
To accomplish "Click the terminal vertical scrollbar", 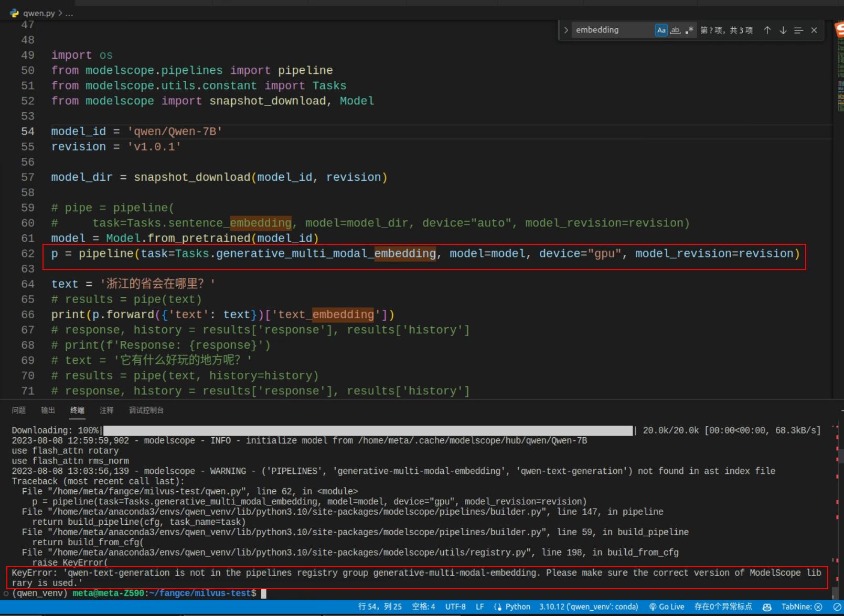I will (x=836, y=592).
